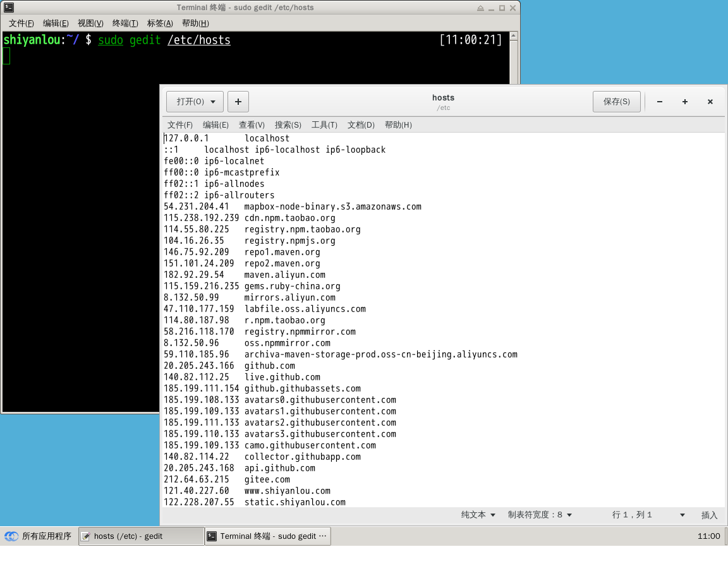This screenshot has height=566, width=728.
Task: Minimize the gedit hosts window
Action: coord(660,102)
